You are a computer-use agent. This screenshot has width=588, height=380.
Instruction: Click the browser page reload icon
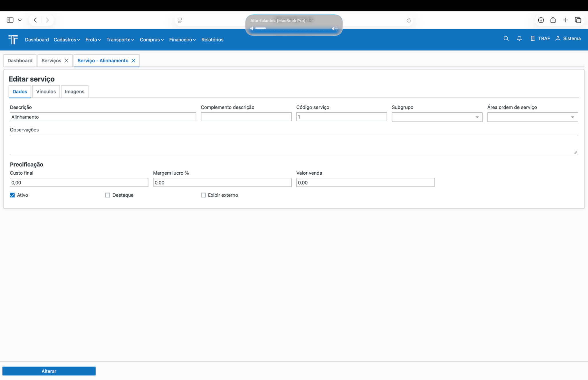[x=408, y=20]
